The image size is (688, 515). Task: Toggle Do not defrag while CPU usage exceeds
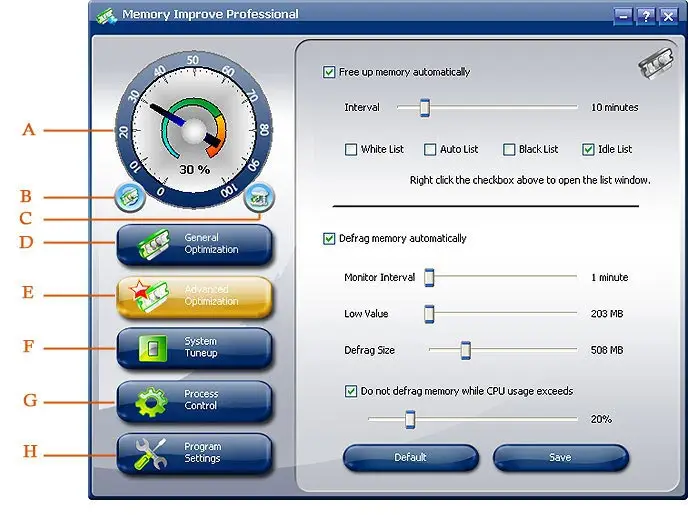click(x=351, y=391)
